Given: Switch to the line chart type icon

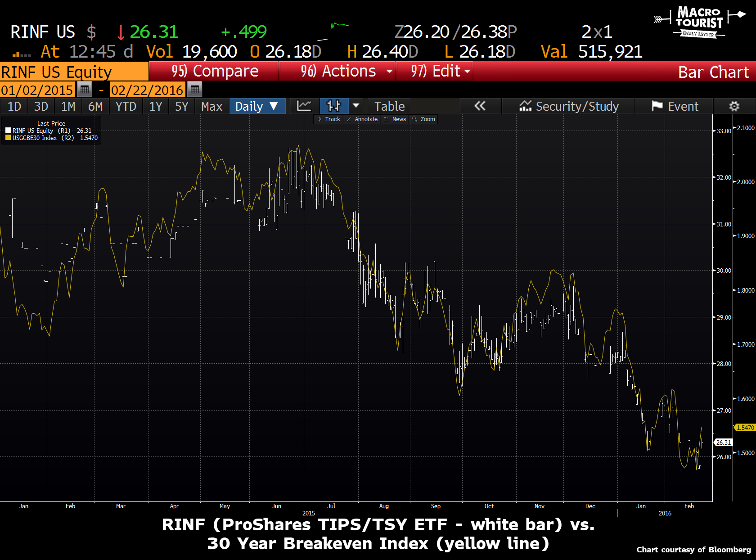Looking at the screenshot, I should [304, 106].
